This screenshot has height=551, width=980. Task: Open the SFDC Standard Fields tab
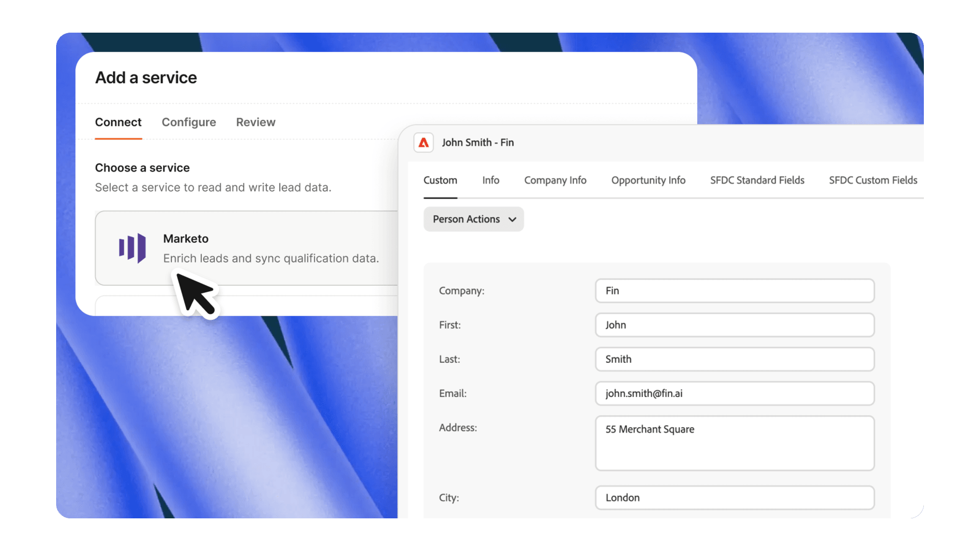pos(757,180)
